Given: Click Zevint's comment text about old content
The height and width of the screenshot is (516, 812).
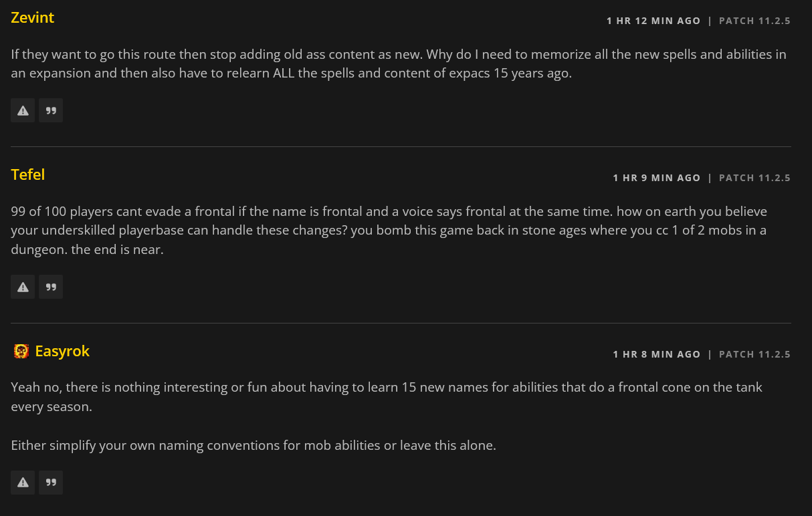Looking at the screenshot, I should (x=399, y=63).
